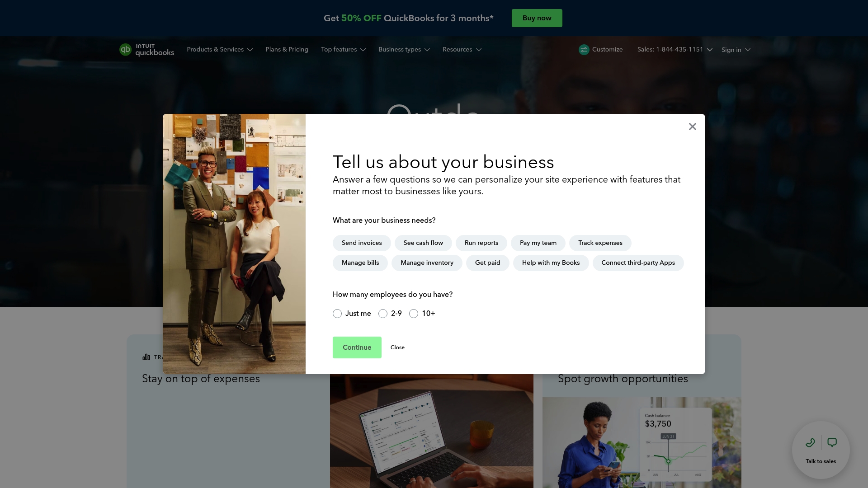
Task: Click the Buy now button
Action: click(x=537, y=18)
